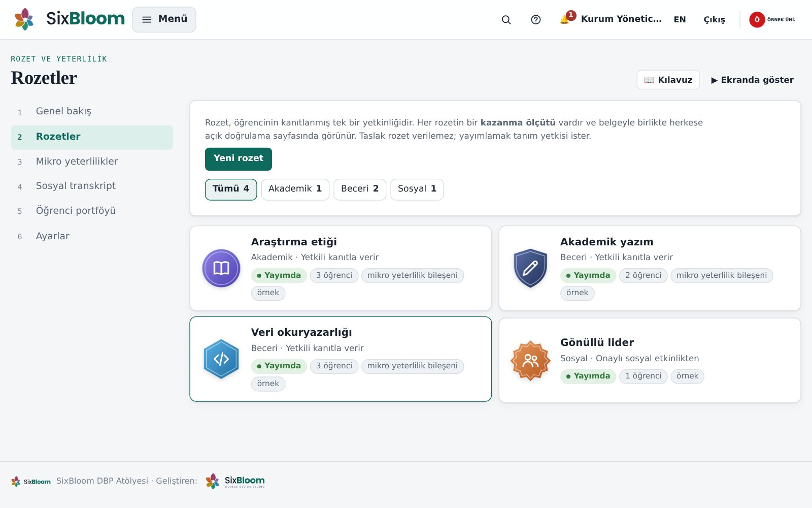Click the SixBloom Course Design Studio footer logo
The height and width of the screenshot is (508, 812).
(235, 481)
